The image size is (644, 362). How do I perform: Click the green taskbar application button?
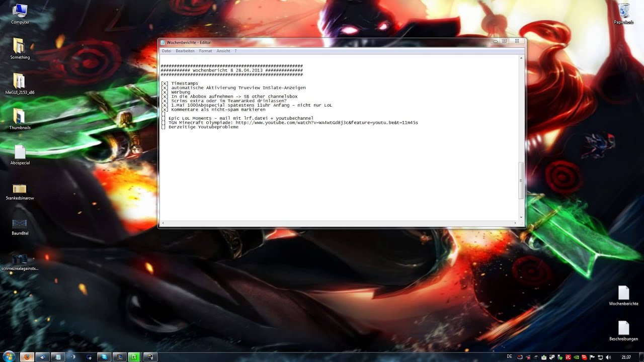pyautogui.click(x=134, y=357)
